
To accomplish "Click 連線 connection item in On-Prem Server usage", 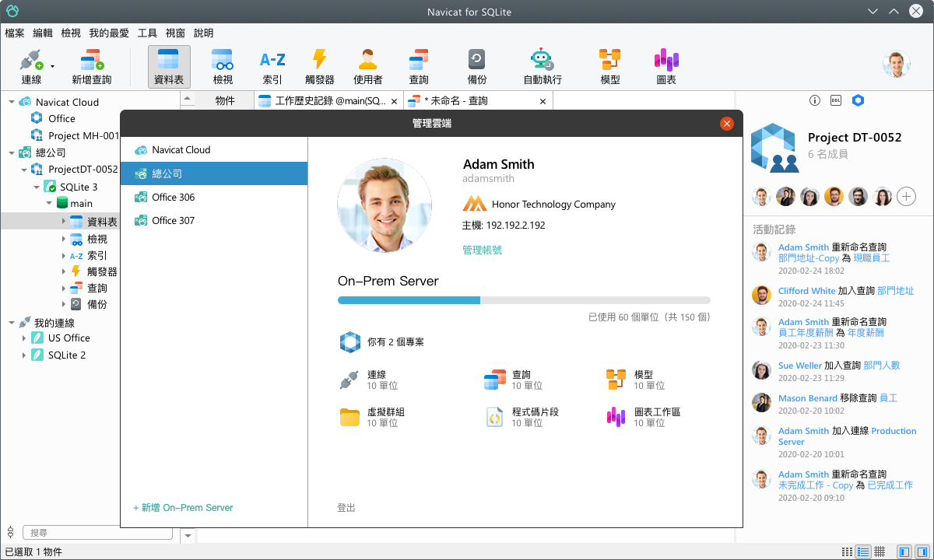I will [x=369, y=380].
